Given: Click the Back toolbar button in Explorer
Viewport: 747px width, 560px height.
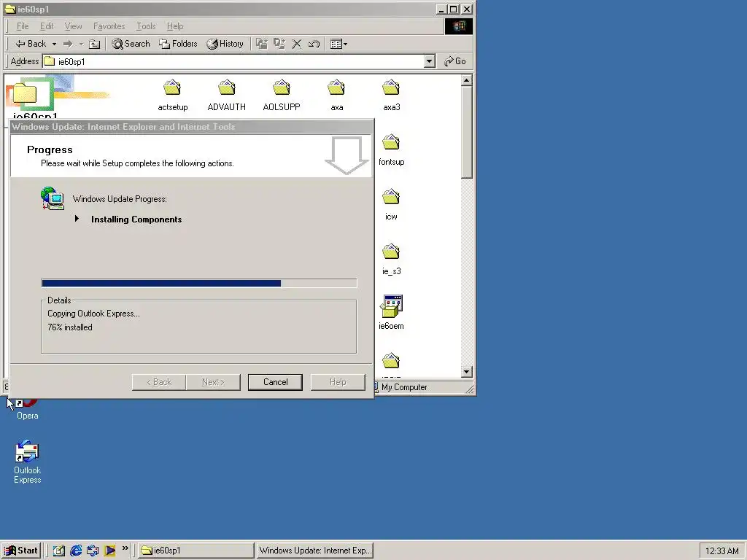Looking at the screenshot, I should (31, 44).
